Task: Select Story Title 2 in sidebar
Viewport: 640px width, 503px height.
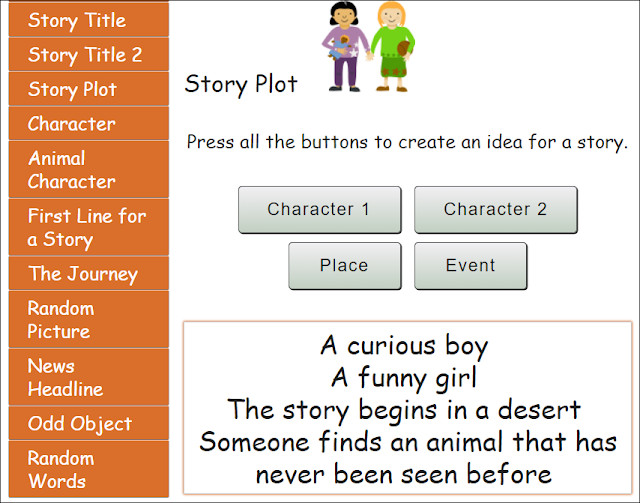Action: [x=89, y=54]
